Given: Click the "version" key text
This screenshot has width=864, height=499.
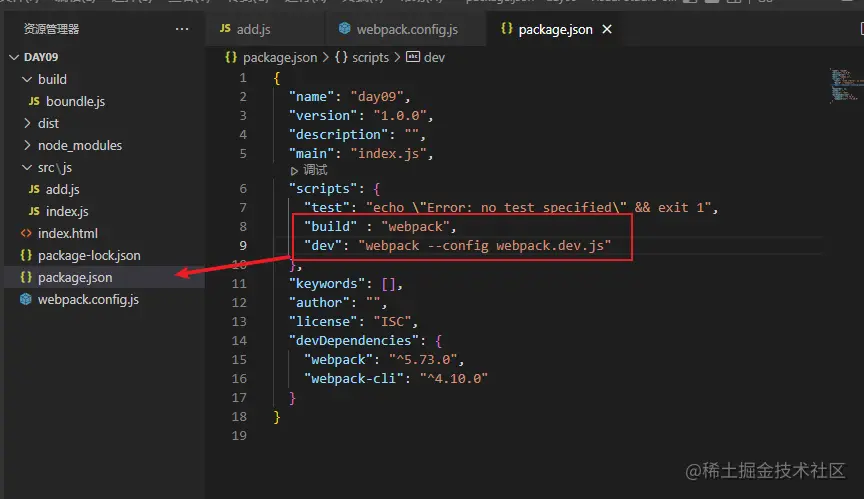Looking at the screenshot, I should tap(323, 116).
